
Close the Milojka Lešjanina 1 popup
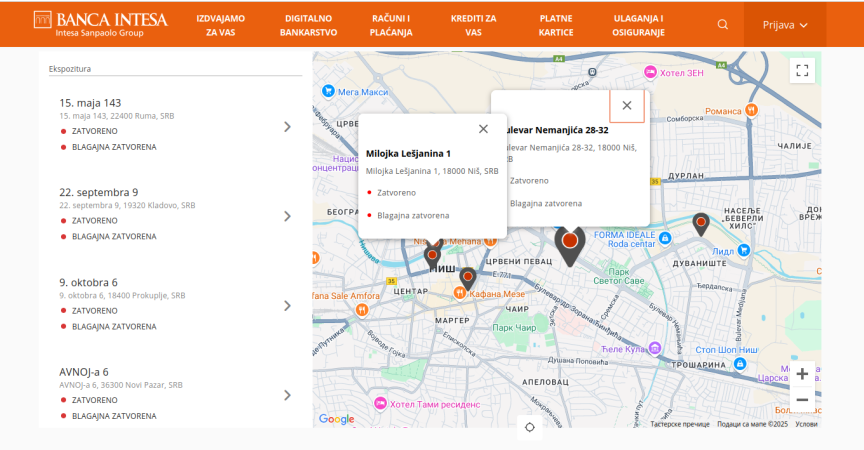point(483,129)
